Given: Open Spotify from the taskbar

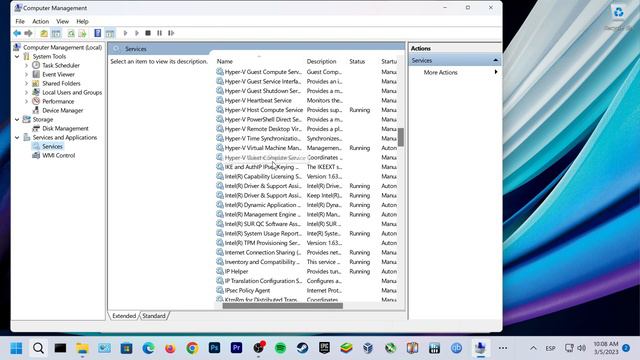Looking at the screenshot, I should [x=280, y=348].
